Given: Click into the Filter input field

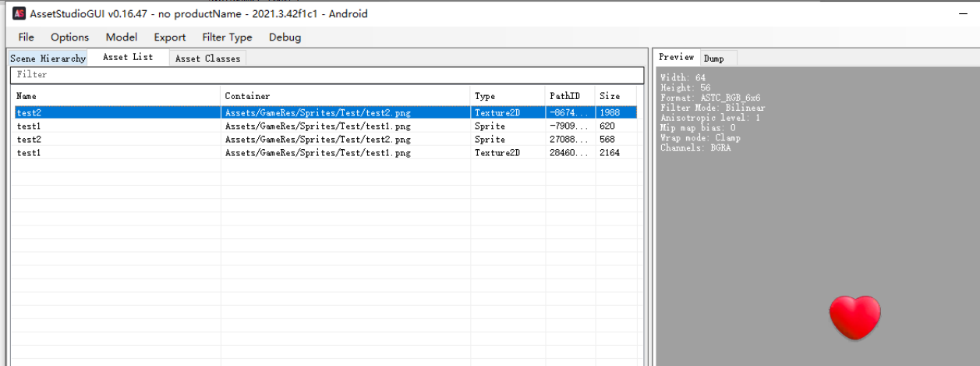Looking at the screenshot, I should [327, 75].
